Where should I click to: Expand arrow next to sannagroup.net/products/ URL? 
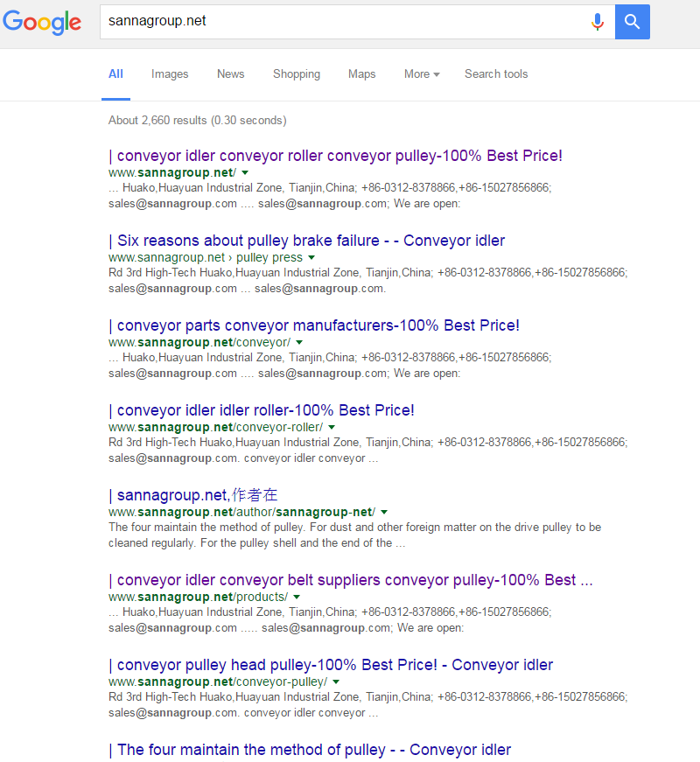click(297, 597)
